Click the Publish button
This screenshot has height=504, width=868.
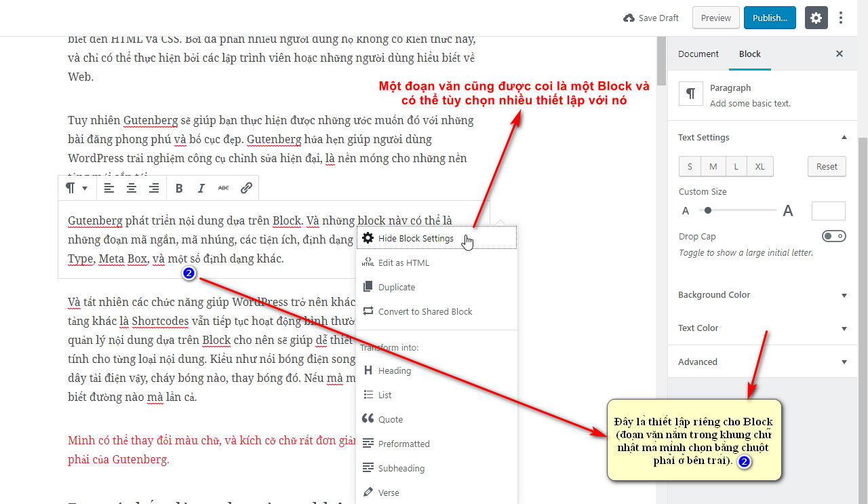tap(770, 18)
